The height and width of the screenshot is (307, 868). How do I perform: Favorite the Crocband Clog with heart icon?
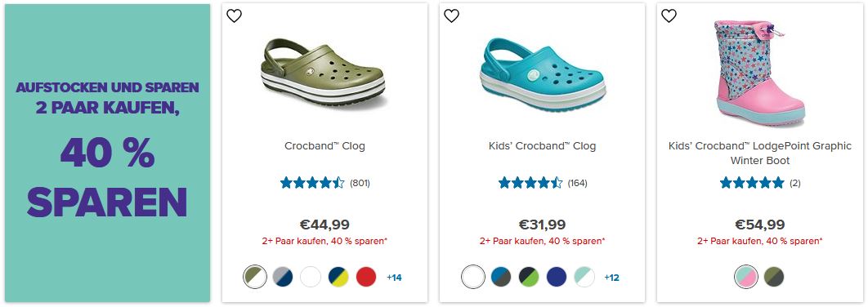pyautogui.click(x=234, y=16)
